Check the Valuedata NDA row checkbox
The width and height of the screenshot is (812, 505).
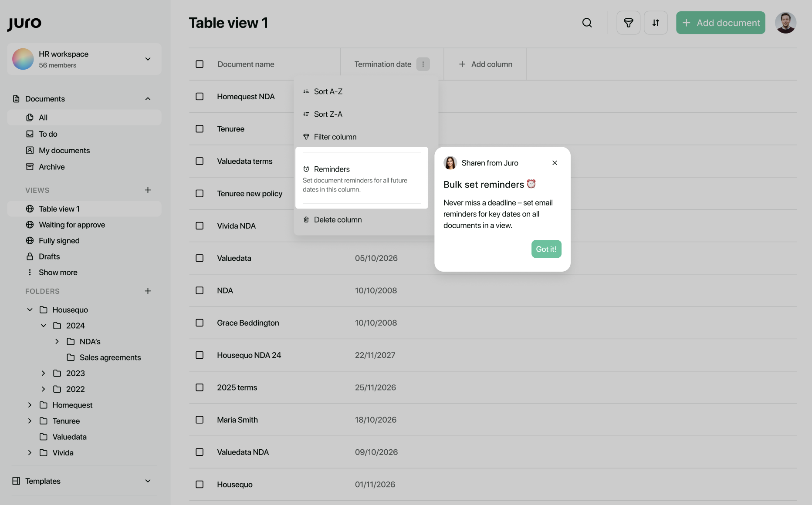(200, 452)
